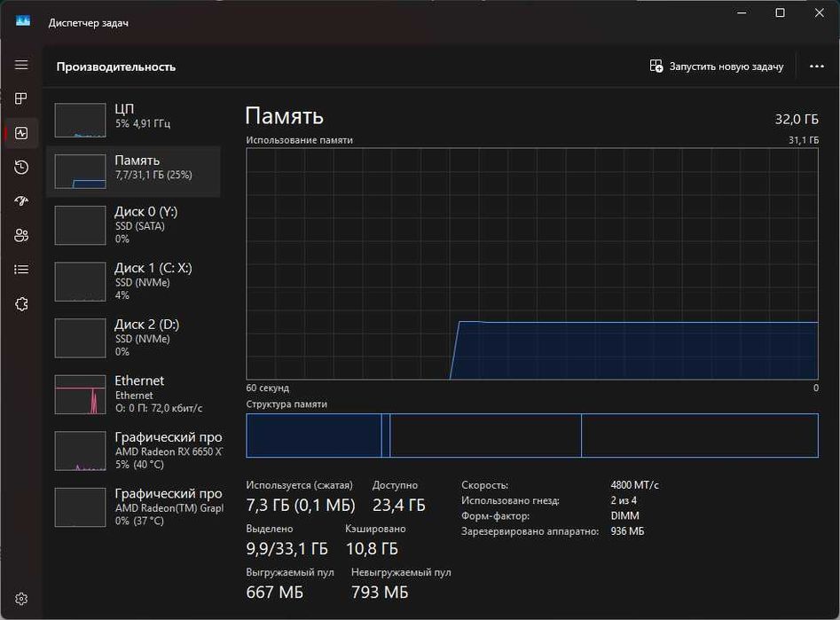The width and height of the screenshot is (840, 620).
Task: Minimize the Task Manager window
Action: [742, 12]
